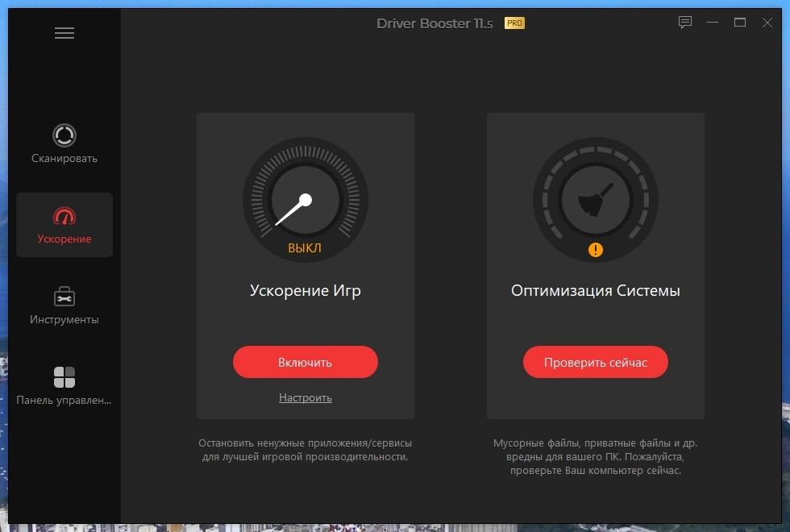Click the feedback chat icon
790x532 pixels.
tap(684, 23)
